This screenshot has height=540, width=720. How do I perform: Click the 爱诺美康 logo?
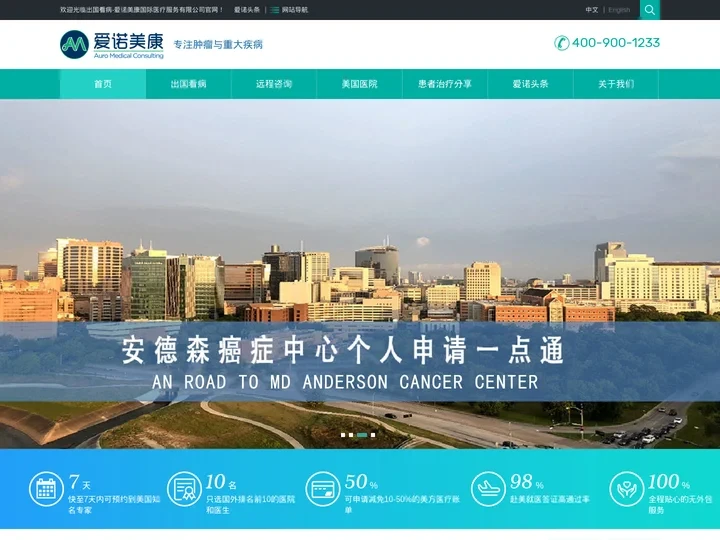pos(112,45)
